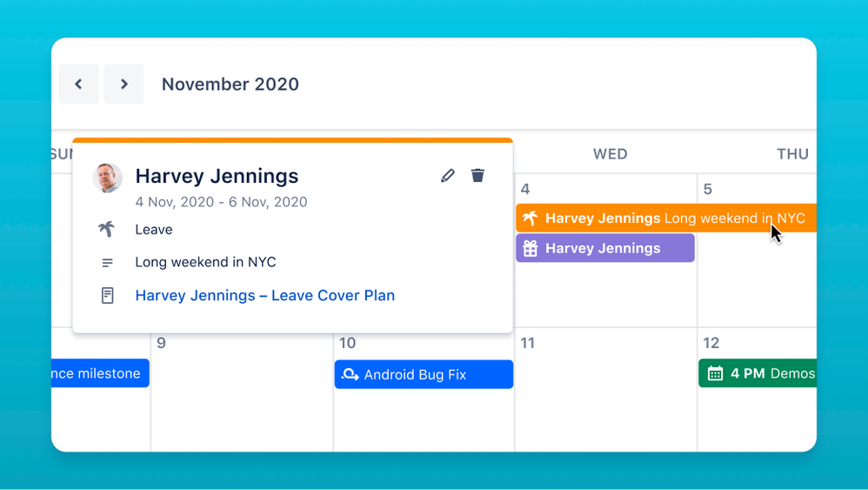Go to the previous month

point(78,84)
